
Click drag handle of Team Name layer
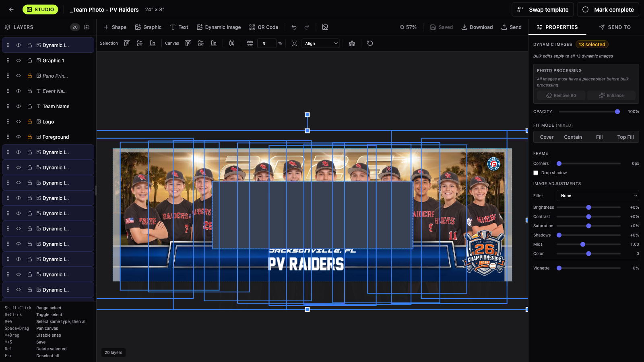click(x=8, y=106)
